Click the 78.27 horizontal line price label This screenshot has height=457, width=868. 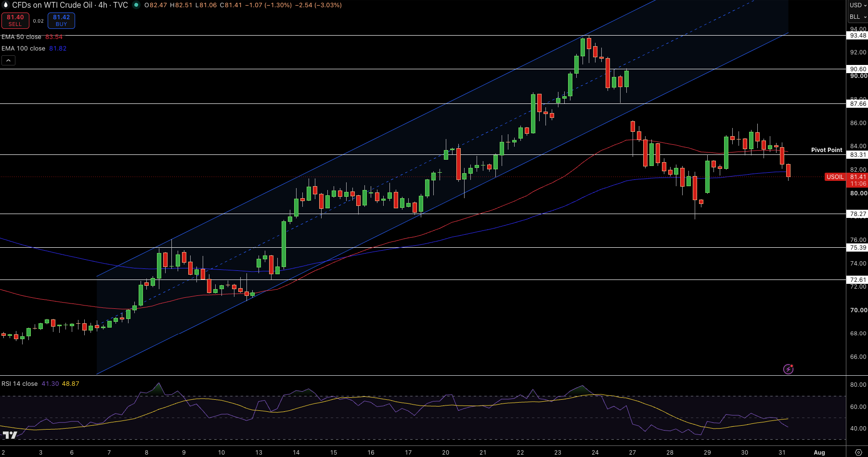pos(857,214)
